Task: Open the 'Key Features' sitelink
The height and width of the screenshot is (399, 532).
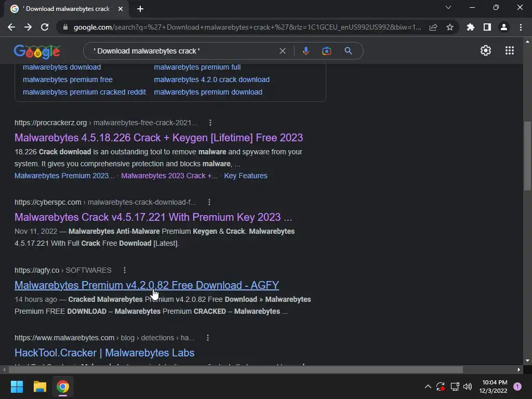Action: coord(246,176)
